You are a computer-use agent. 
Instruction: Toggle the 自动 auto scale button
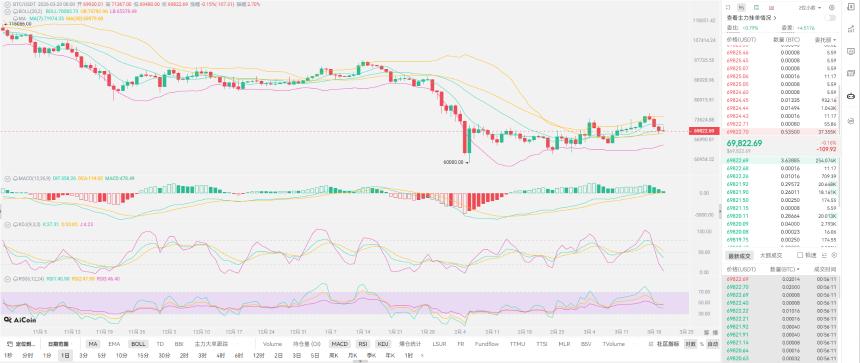[712, 344]
